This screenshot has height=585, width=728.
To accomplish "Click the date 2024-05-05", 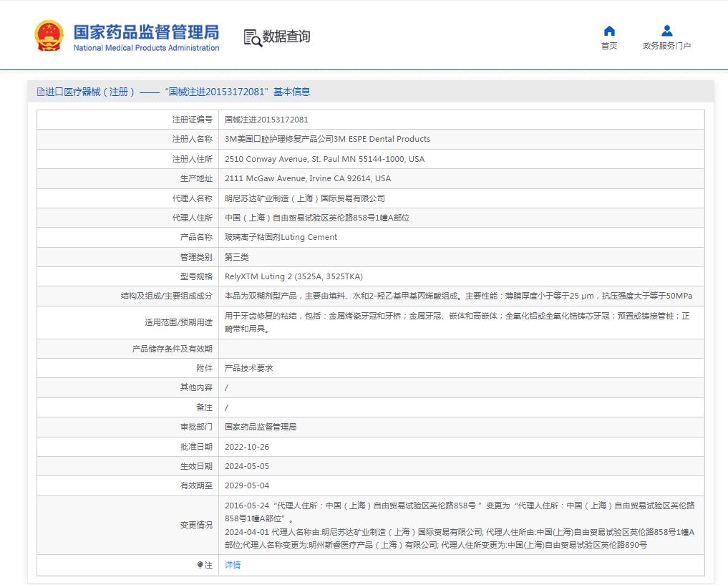I will pos(247,466).
